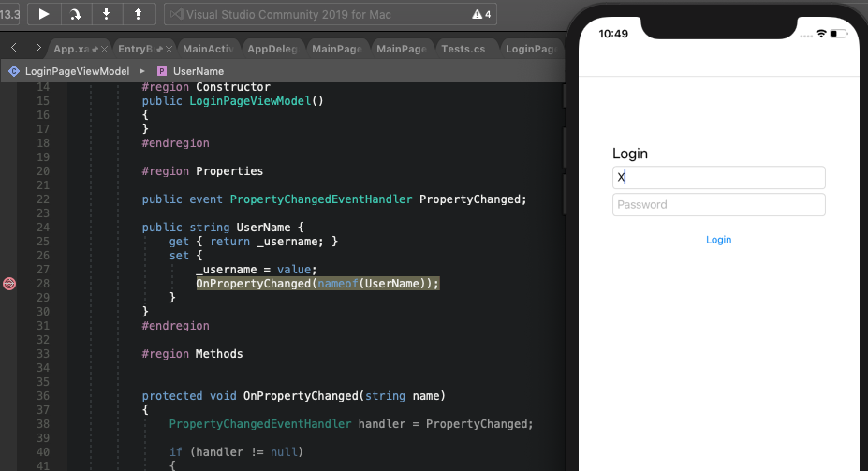
Task: Tap the Login link in the simulator
Action: pyautogui.click(x=719, y=240)
